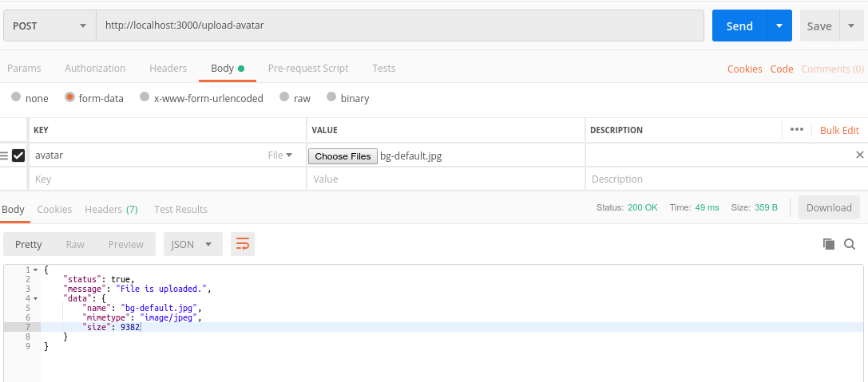Remove the avatar row with X icon
The image size is (868, 382).
860,155
